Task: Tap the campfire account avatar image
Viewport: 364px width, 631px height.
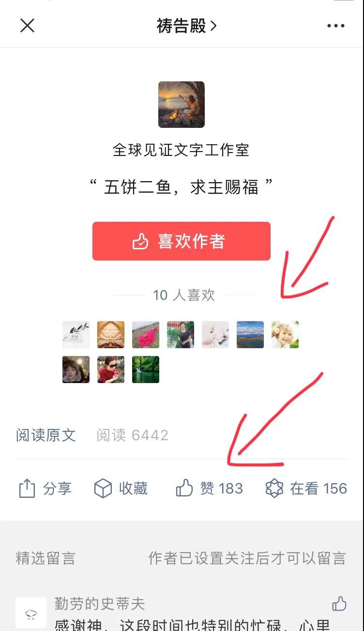Action: pos(182,105)
